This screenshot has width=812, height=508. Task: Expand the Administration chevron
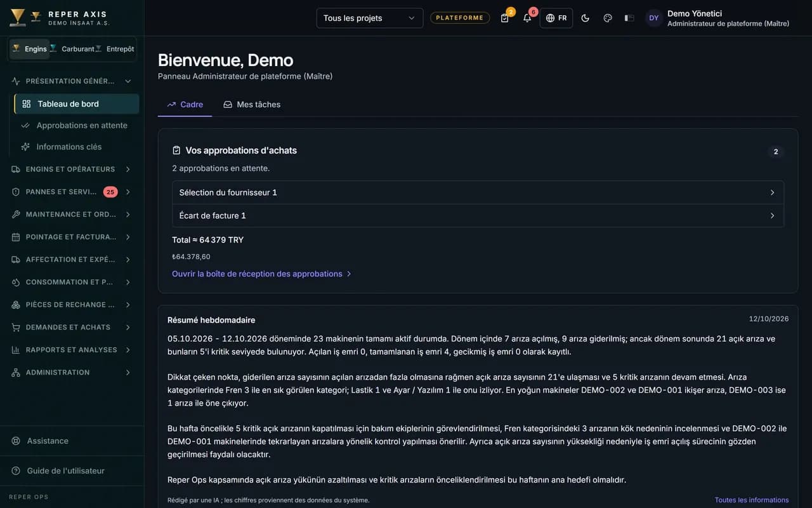click(x=128, y=373)
